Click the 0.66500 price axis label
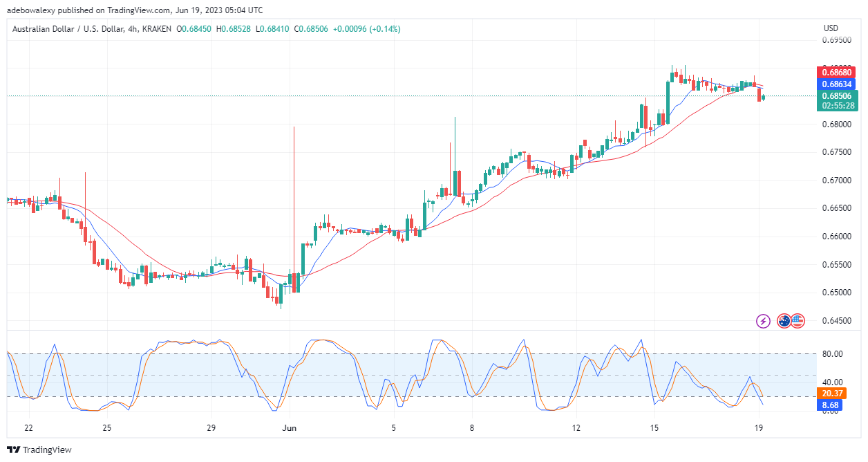The width and height of the screenshot is (868, 462). [x=836, y=208]
